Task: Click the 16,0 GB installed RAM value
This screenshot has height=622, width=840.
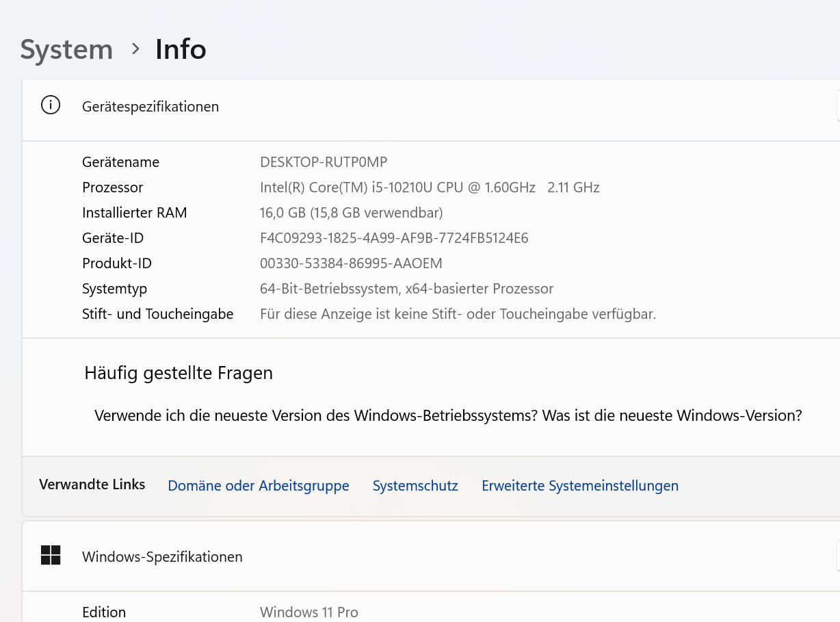Action: pyautogui.click(x=351, y=213)
